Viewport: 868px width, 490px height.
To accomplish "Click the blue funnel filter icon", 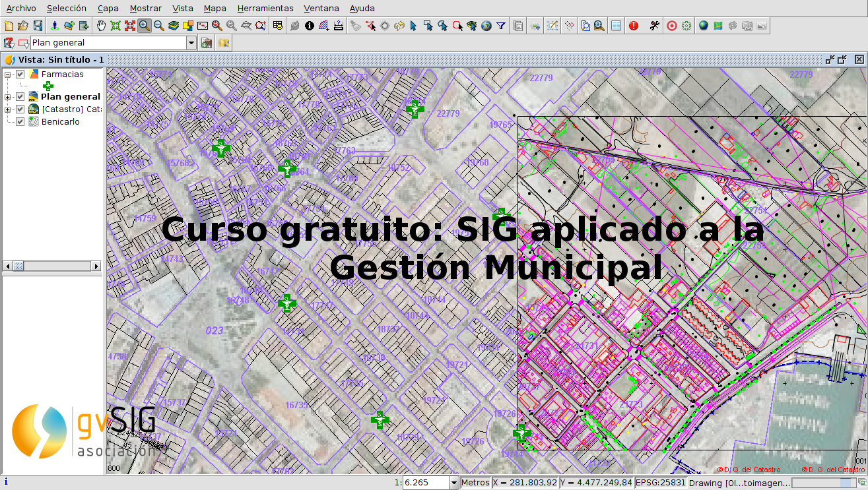I will tap(501, 26).
